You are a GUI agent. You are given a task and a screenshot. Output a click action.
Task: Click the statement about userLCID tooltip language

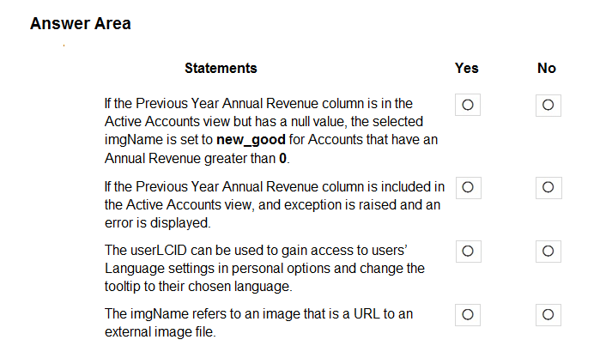[264, 268]
